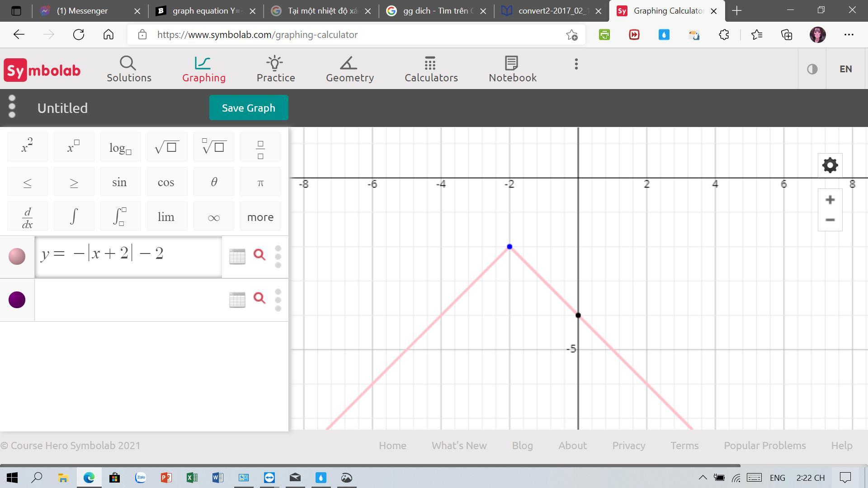Open three-dot menu next to Notebook
The width and height of the screenshot is (868, 488).
pos(576,64)
